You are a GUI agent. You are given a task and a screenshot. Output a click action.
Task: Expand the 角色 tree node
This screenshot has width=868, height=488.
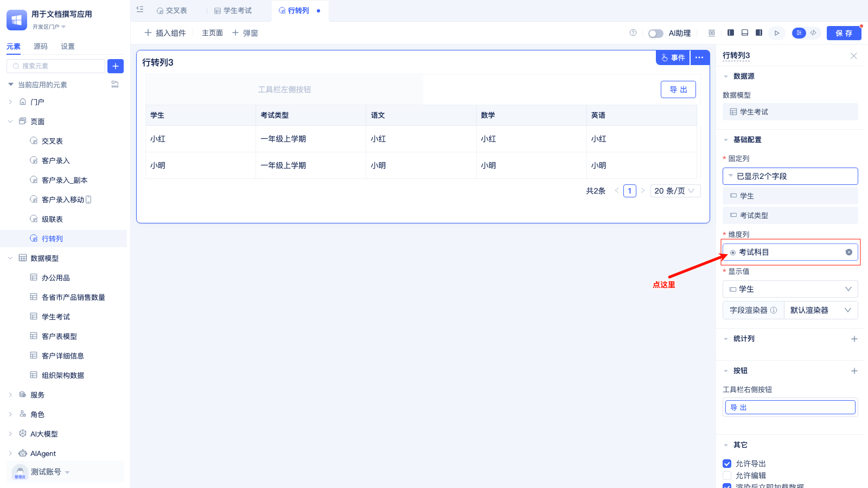pos(10,414)
